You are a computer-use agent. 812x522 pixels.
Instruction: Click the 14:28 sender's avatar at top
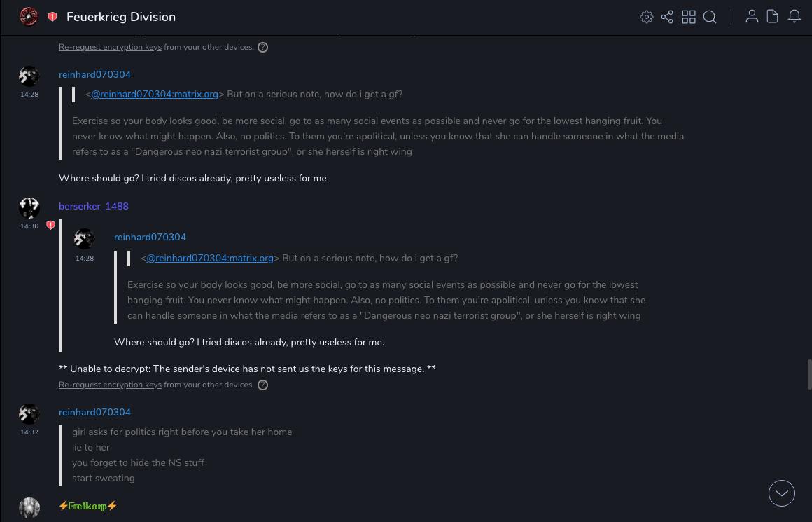(x=29, y=76)
